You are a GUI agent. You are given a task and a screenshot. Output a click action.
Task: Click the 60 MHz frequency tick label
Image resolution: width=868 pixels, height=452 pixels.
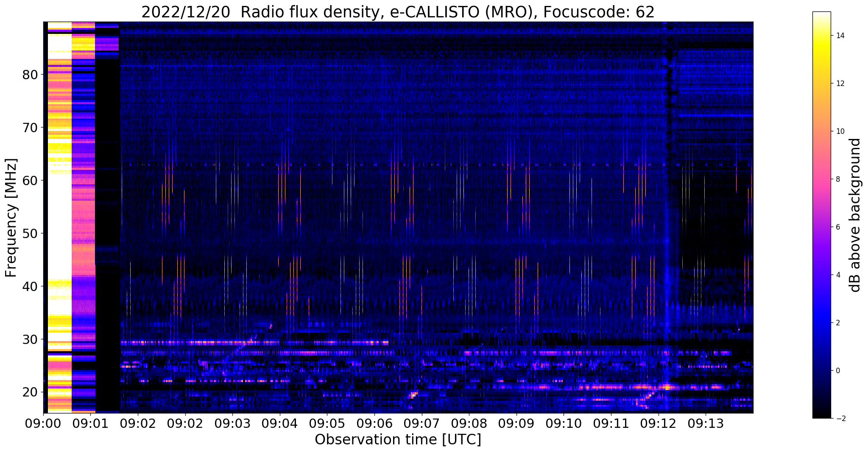pos(30,180)
